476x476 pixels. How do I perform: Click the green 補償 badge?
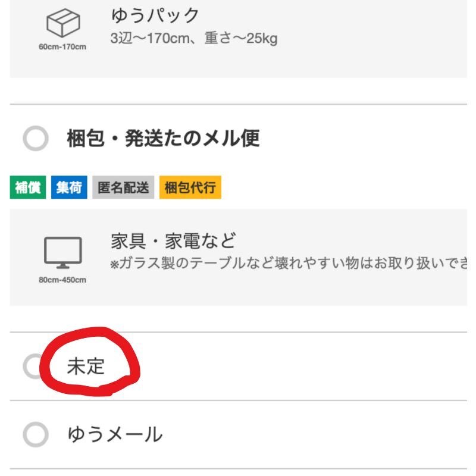pos(26,188)
